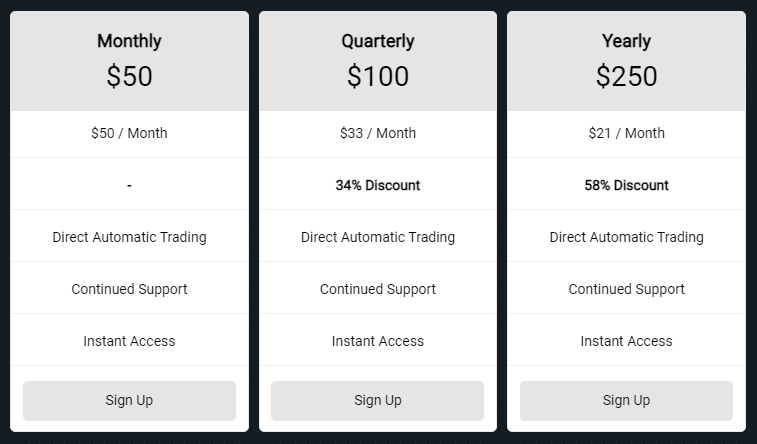This screenshot has width=757, height=444.
Task: Click Direct Automatic Trading in Yearly card
Action: (x=626, y=237)
